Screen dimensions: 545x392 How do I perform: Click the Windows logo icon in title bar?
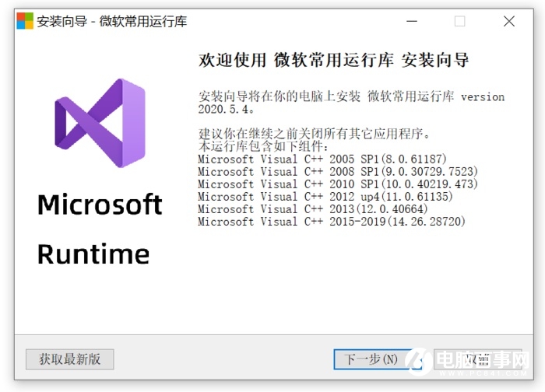pyautogui.click(x=25, y=21)
